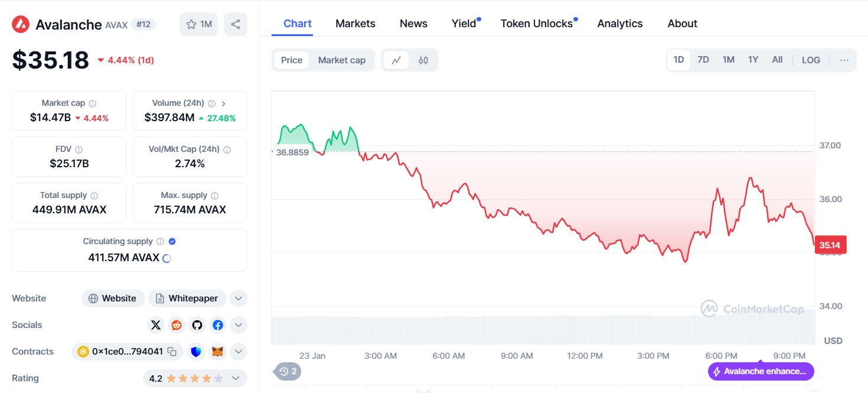This screenshot has width=868, height=393.
Task: Set chart range to All
Action: coord(777,60)
